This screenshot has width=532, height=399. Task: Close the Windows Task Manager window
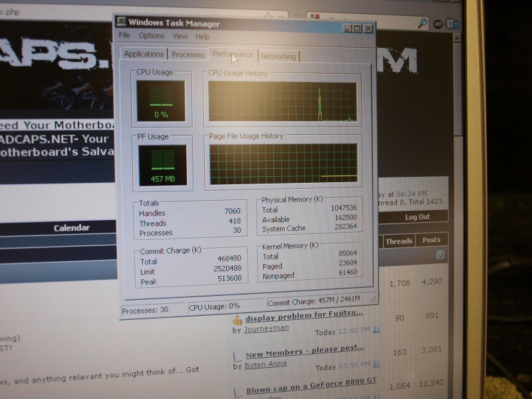click(368, 29)
